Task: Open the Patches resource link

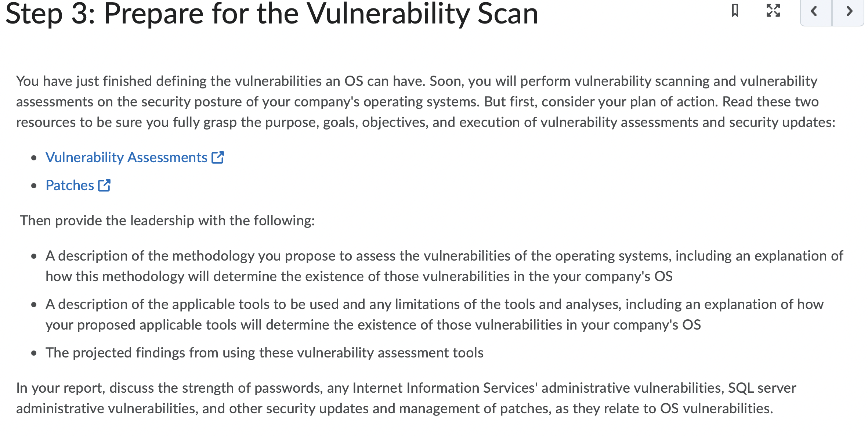Action: click(70, 185)
